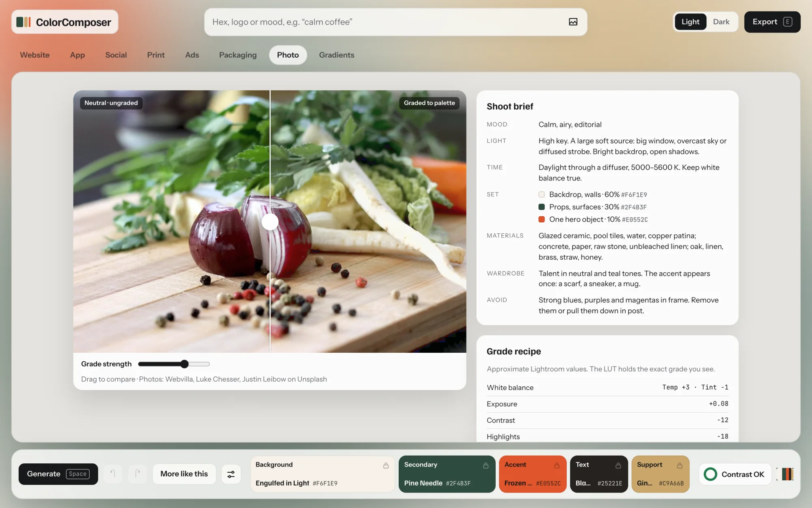Screen dimensions: 812x508
Task: Open the Print tab
Action: (x=156, y=55)
